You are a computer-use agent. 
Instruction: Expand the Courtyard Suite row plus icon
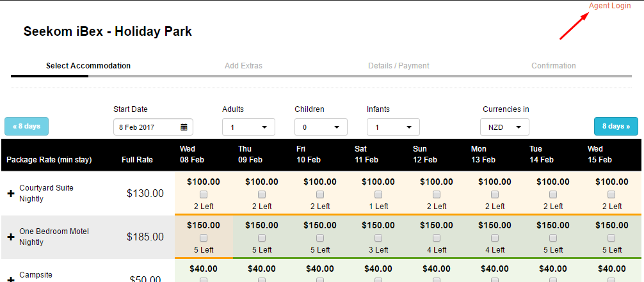click(10, 193)
